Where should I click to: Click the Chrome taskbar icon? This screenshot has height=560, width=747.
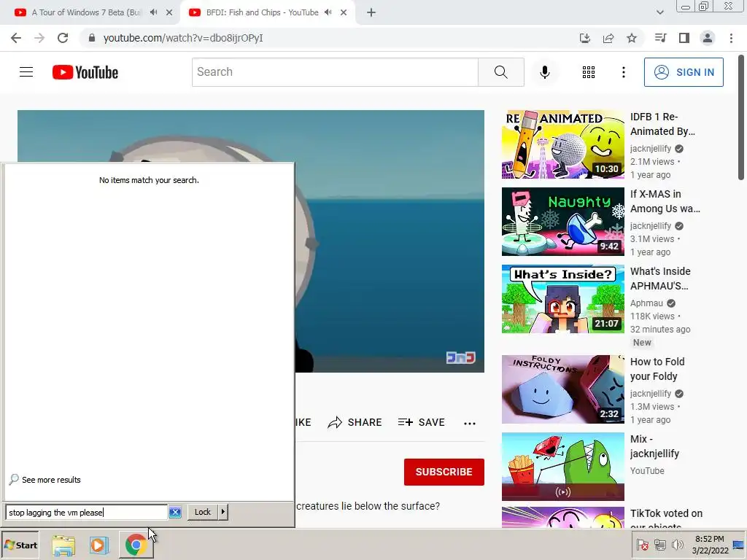(x=136, y=545)
